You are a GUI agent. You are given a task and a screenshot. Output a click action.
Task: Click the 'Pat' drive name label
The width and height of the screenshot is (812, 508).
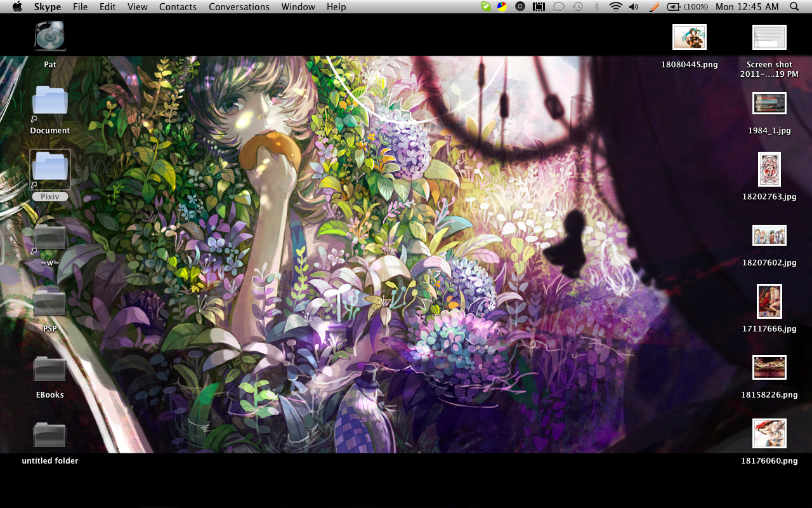[50, 65]
